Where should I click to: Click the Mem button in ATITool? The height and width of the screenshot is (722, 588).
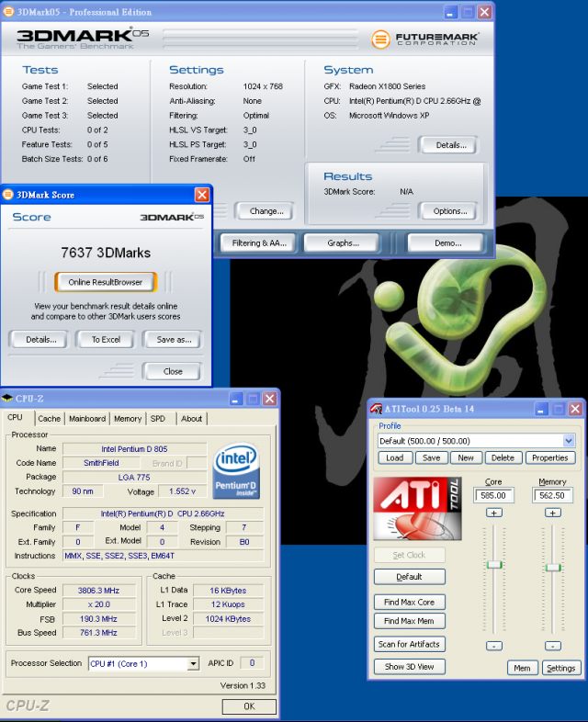click(523, 668)
